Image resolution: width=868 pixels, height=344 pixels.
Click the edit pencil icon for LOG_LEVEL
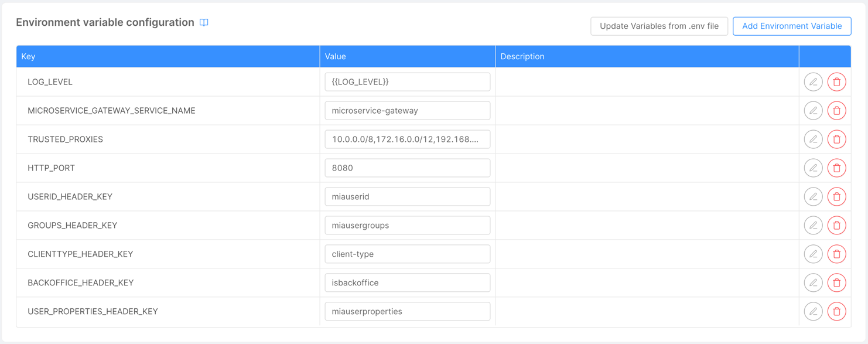[x=813, y=81]
